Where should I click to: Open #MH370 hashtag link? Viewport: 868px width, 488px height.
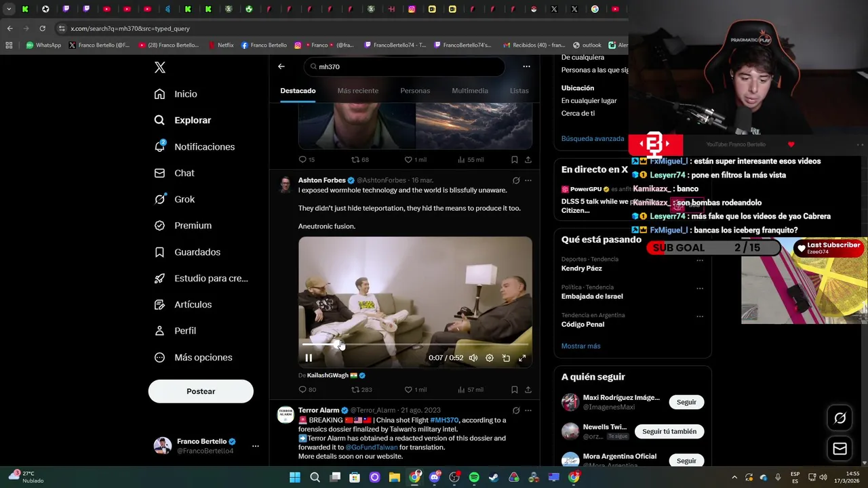444,420
